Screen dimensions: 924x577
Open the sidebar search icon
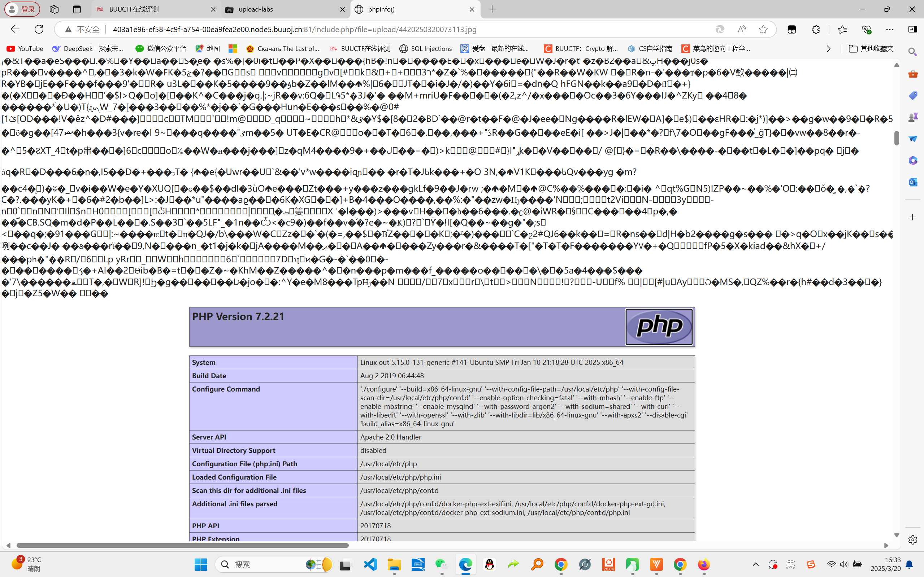(x=912, y=52)
